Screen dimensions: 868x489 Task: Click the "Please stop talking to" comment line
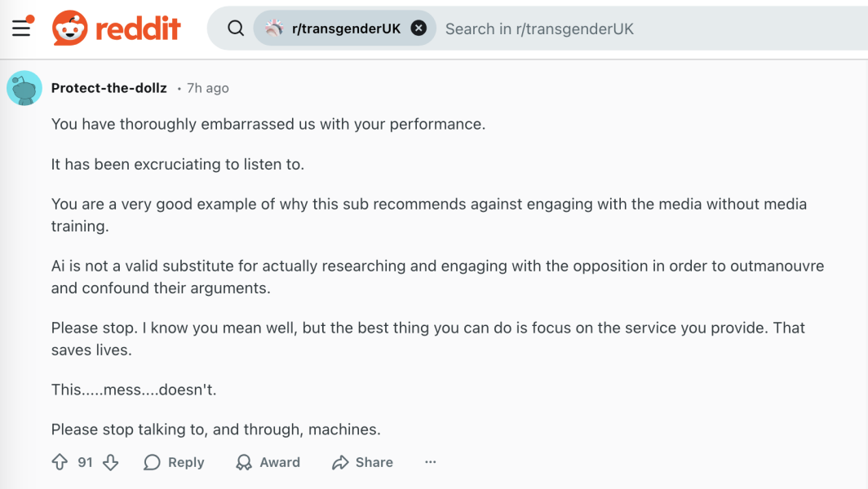click(215, 429)
